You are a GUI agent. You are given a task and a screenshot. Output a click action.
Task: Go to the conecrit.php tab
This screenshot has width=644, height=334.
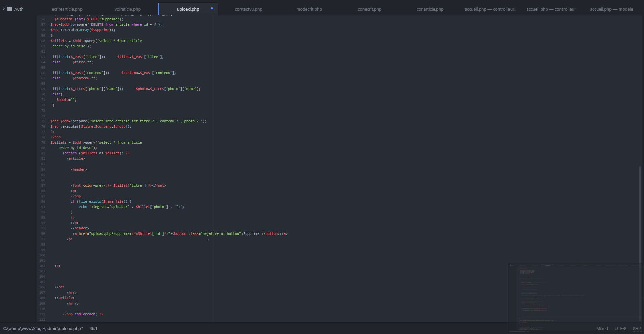pos(369,9)
